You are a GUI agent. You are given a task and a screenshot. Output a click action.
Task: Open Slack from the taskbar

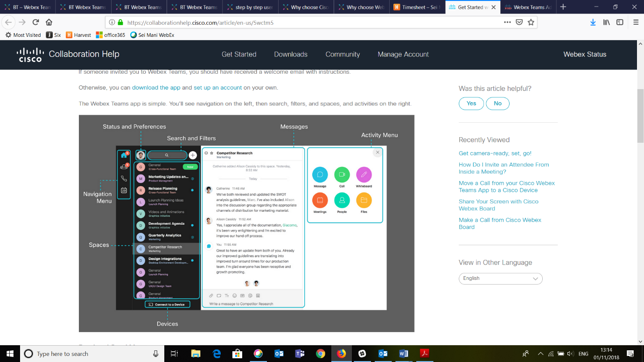362,354
